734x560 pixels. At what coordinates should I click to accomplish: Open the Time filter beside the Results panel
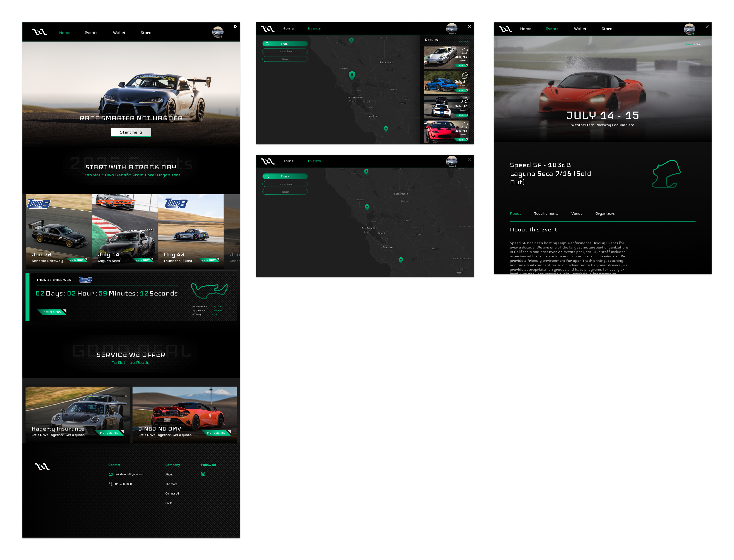285,59
